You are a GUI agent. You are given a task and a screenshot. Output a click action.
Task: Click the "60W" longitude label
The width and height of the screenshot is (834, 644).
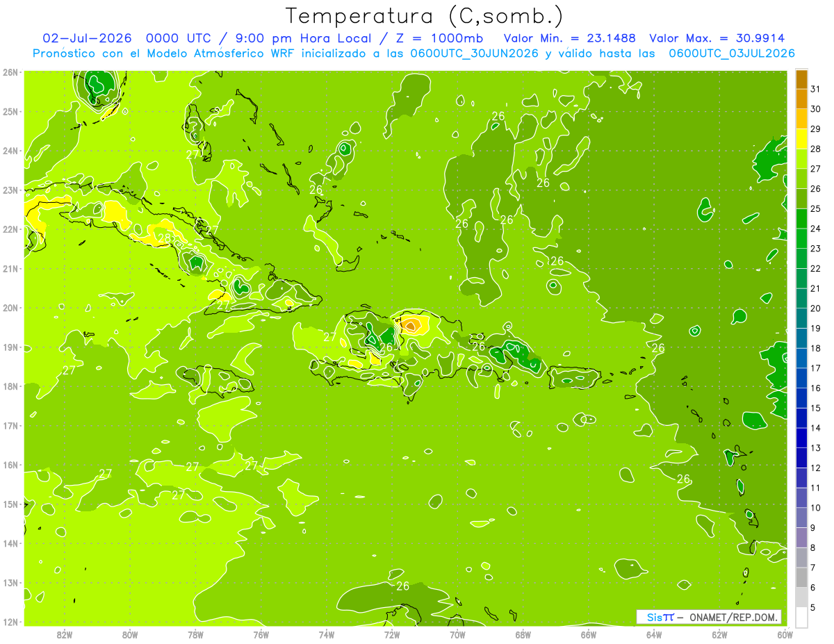[784, 634]
